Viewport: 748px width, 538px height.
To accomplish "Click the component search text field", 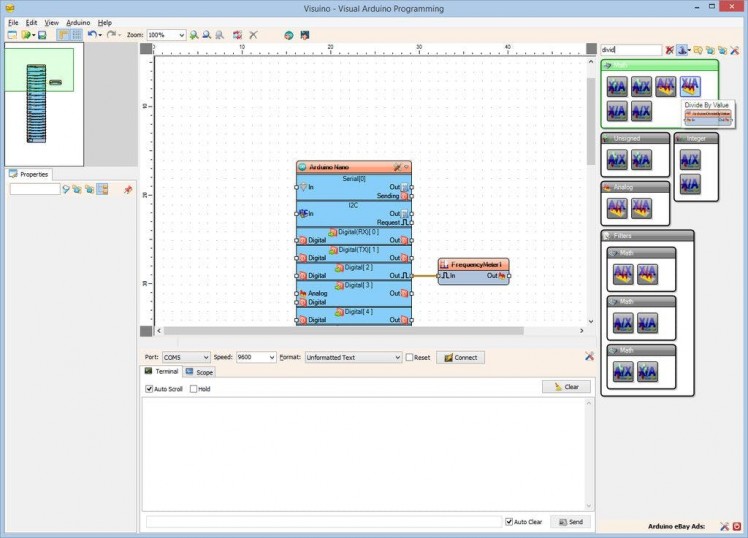I will tap(630, 50).
